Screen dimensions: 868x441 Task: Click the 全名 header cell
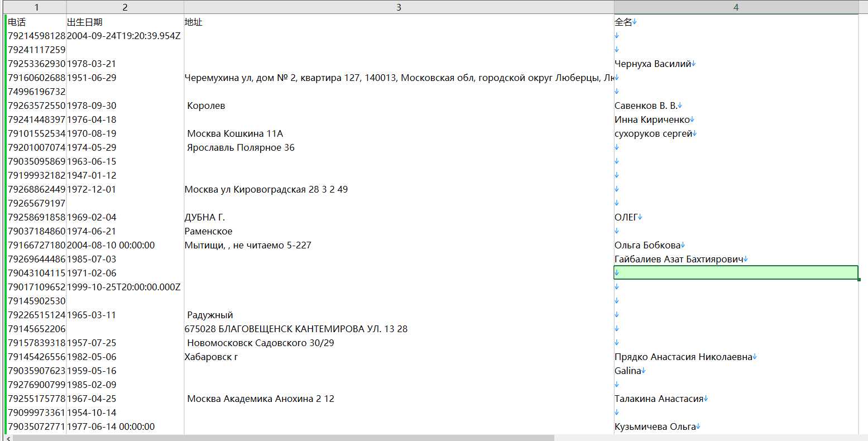point(736,22)
